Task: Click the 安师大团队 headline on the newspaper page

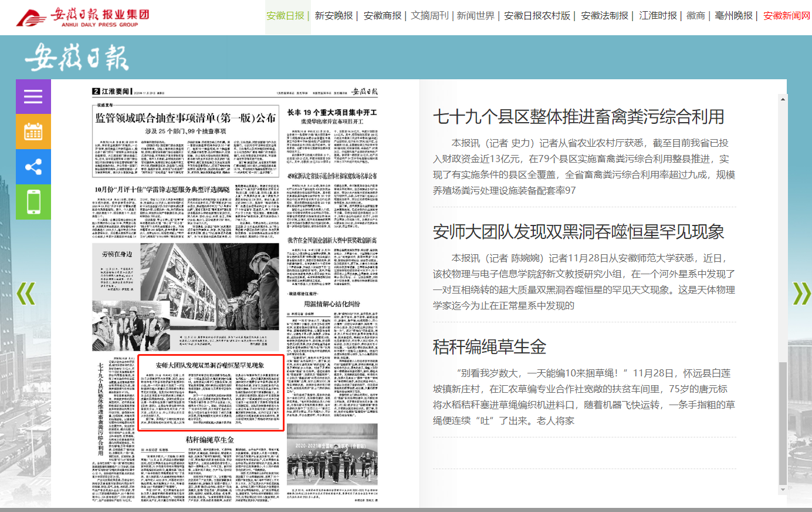Action: click(210, 365)
